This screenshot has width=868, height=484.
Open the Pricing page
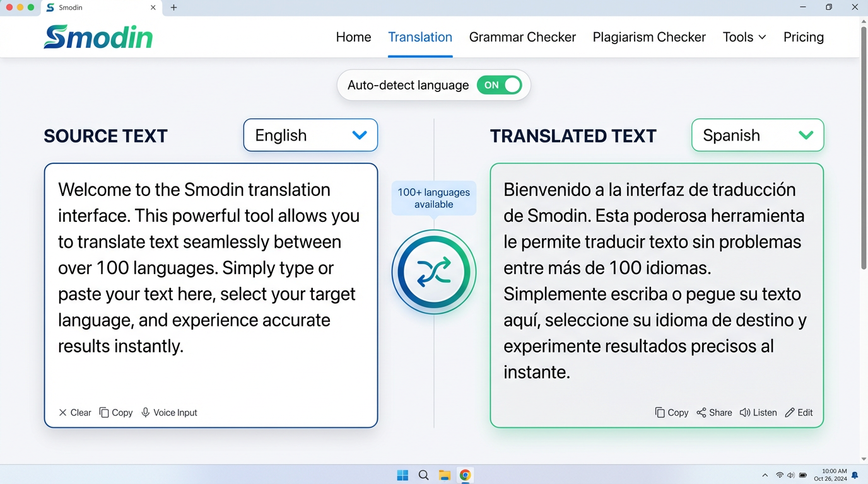[803, 37]
